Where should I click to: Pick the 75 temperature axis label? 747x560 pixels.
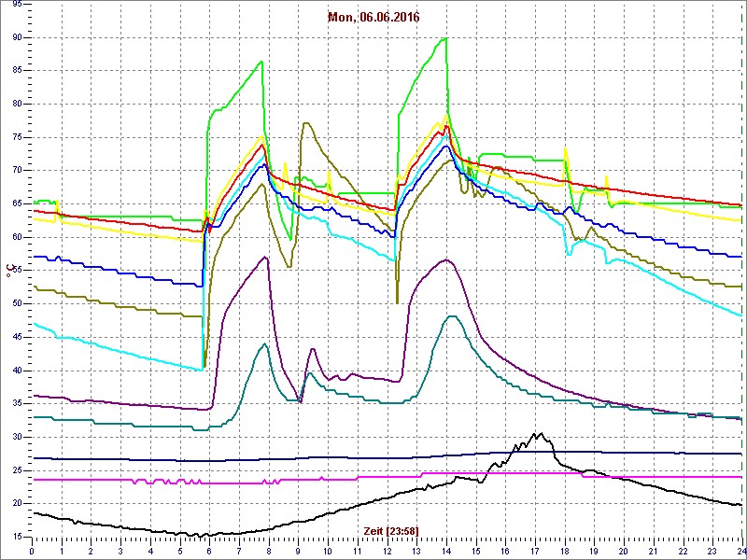[x=17, y=137]
